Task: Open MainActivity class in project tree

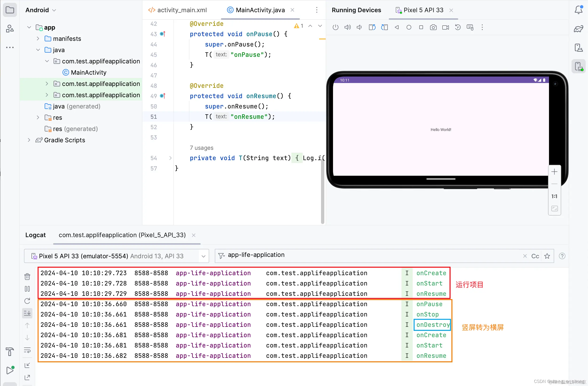Action: pos(88,73)
